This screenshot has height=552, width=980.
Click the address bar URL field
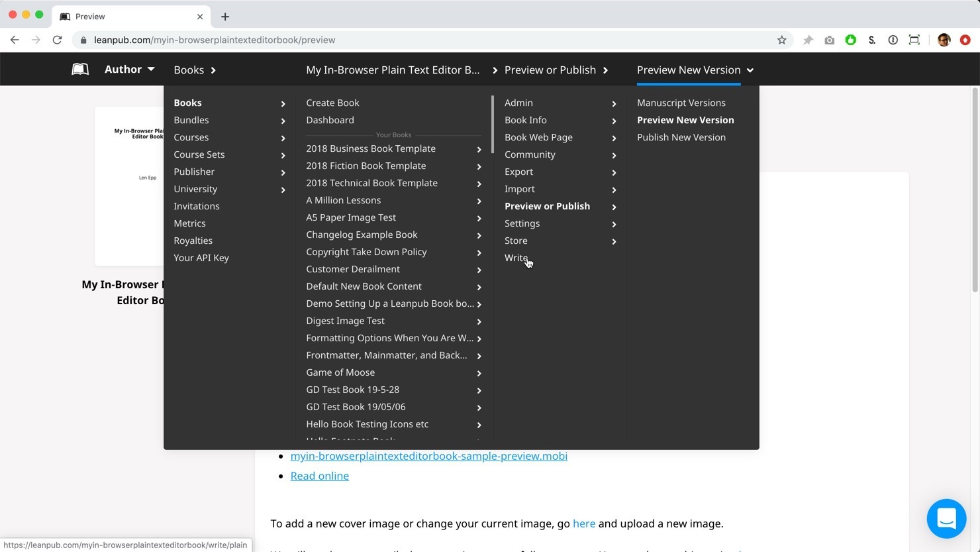[424, 40]
